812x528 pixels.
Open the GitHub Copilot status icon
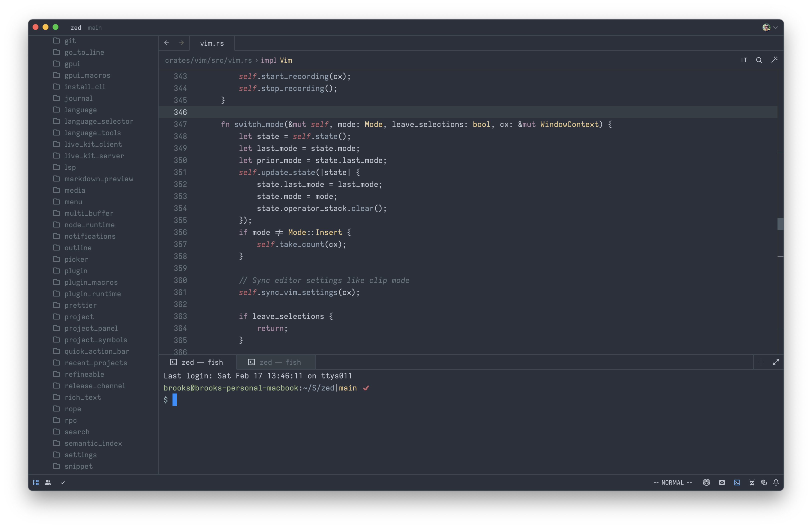point(706,482)
